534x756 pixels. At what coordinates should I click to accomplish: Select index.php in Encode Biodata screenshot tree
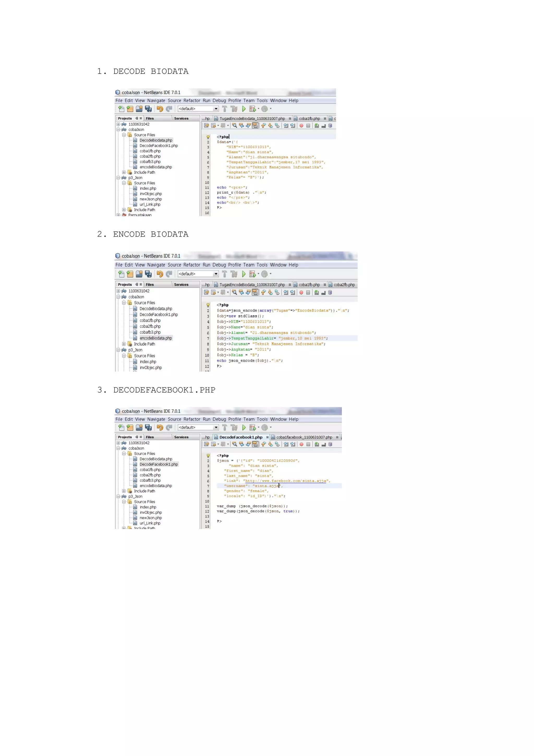(148, 362)
